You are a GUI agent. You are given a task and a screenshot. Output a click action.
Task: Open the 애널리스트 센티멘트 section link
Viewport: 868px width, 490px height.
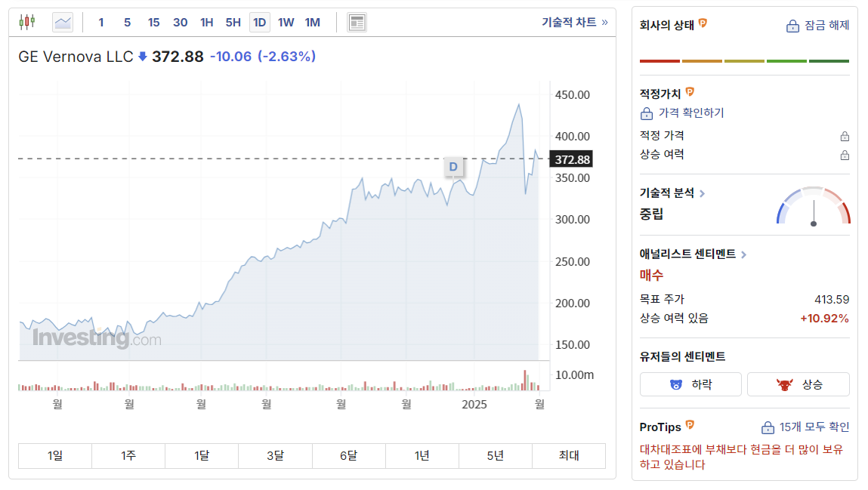pyautogui.click(x=693, y=254)
